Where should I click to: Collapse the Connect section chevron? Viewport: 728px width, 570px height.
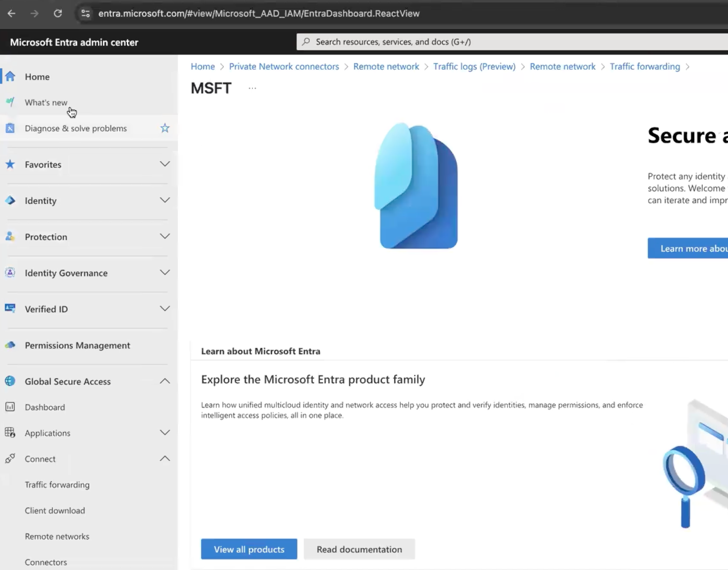pos(165,459)
